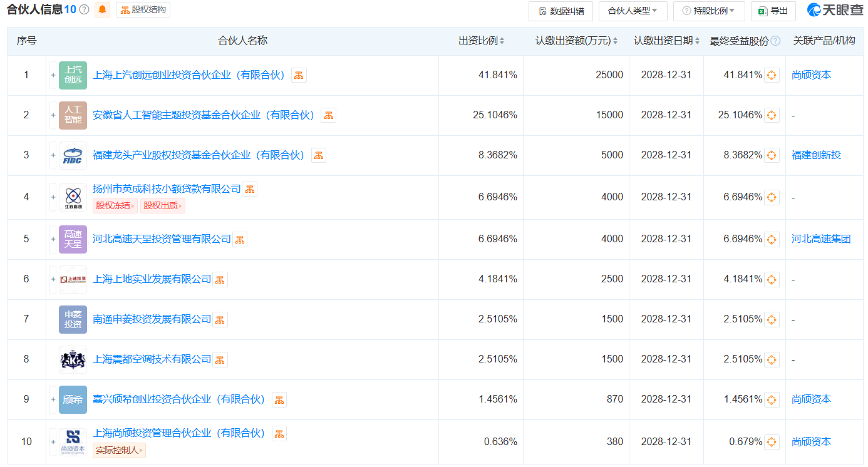Viewport: 868px width, 467px height.
Task: Click the 上汽创远 logo thumbnail
Action: 73,75
